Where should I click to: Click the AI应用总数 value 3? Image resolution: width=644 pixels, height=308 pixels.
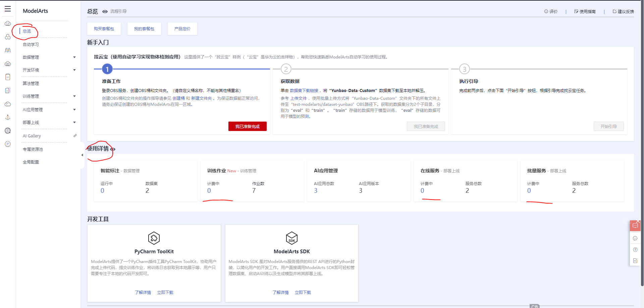(x=316, y=190)
